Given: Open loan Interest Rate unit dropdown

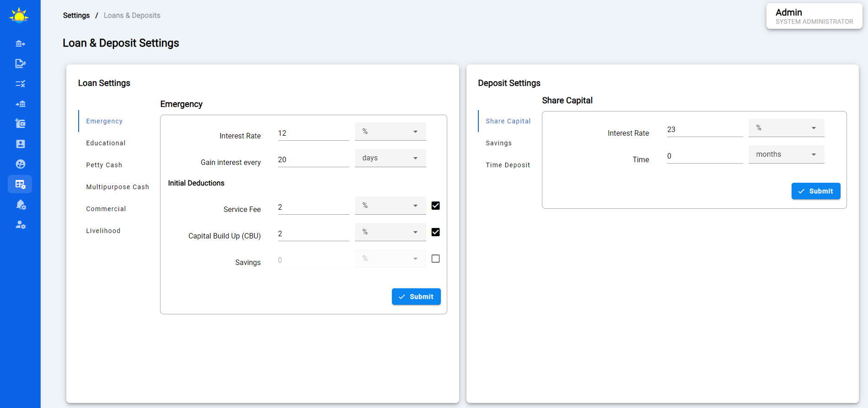Looking at the screenshot, I should pyautogui.click(x=391, y=132).
